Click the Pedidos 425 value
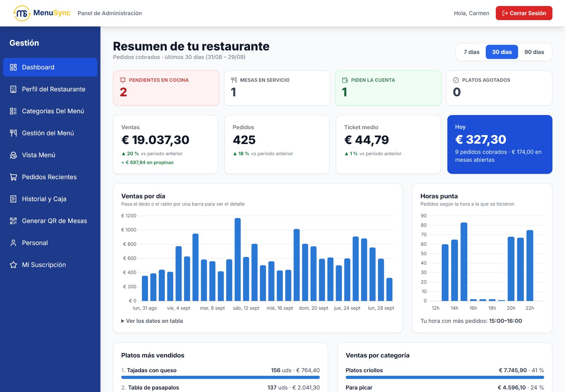Image resolution: width=565 pixels, height=392 pixels. [244, 140]
